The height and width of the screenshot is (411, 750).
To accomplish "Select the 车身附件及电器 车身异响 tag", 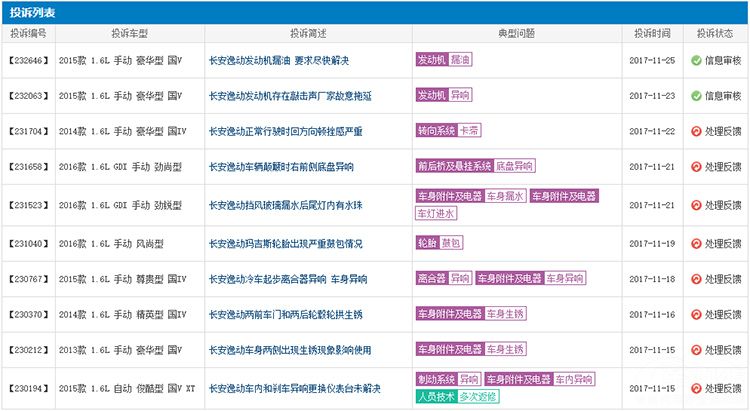I will 530,278.
